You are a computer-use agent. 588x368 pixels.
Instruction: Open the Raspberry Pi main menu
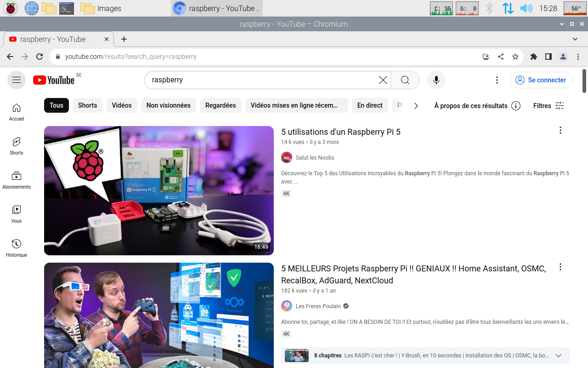pyautogui.click(x=11, y=8)
